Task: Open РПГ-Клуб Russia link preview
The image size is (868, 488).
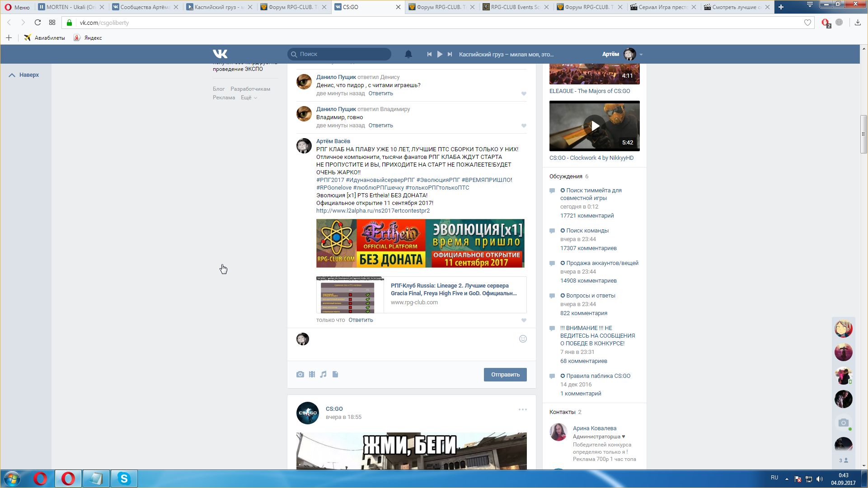Action: coord(421,295)
